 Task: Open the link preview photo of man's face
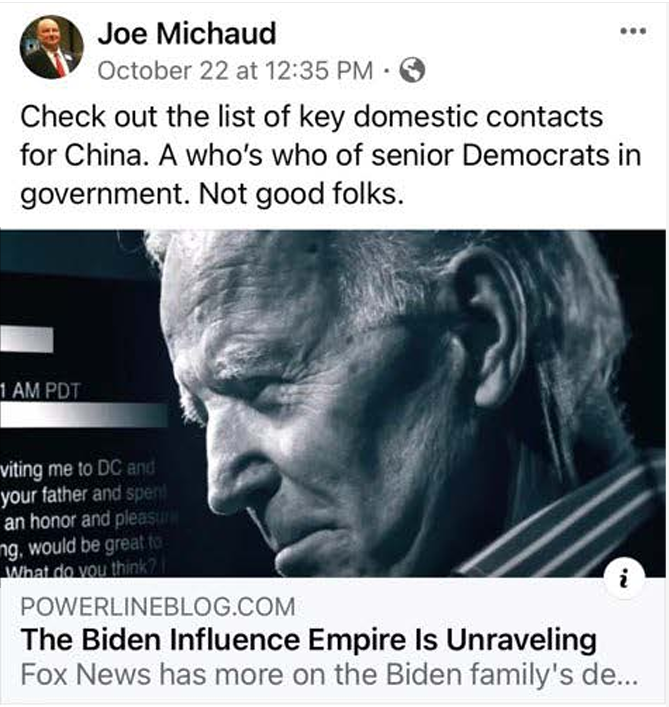tap(333, 403)
